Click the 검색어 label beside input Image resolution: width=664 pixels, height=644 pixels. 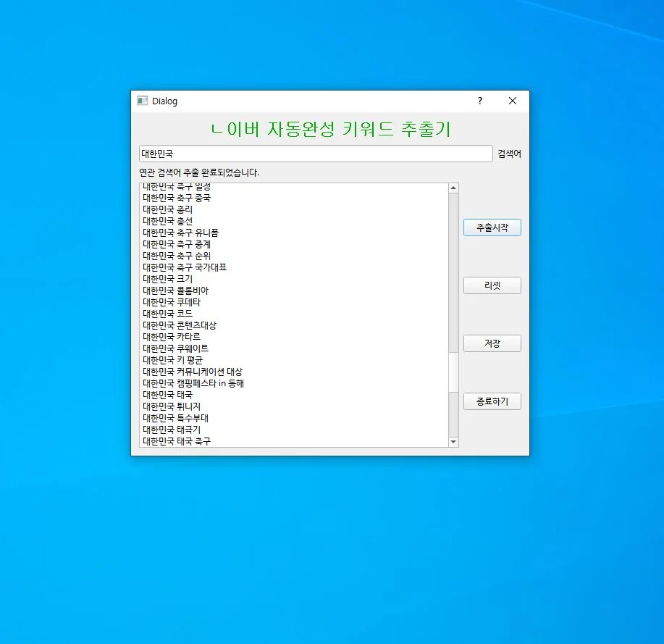(509, 154)
